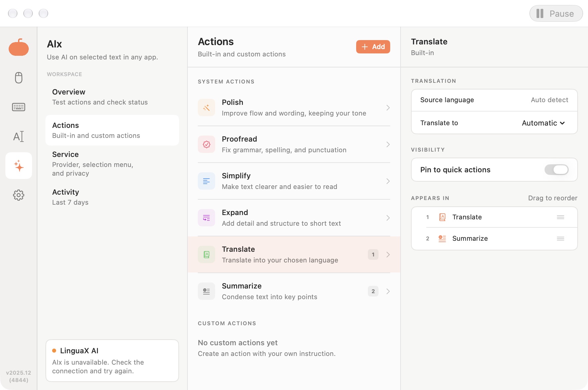Click the Polish action icon
Image resolution: width=588 pixels, height=390 pixels.
click(x=206, y=108)
